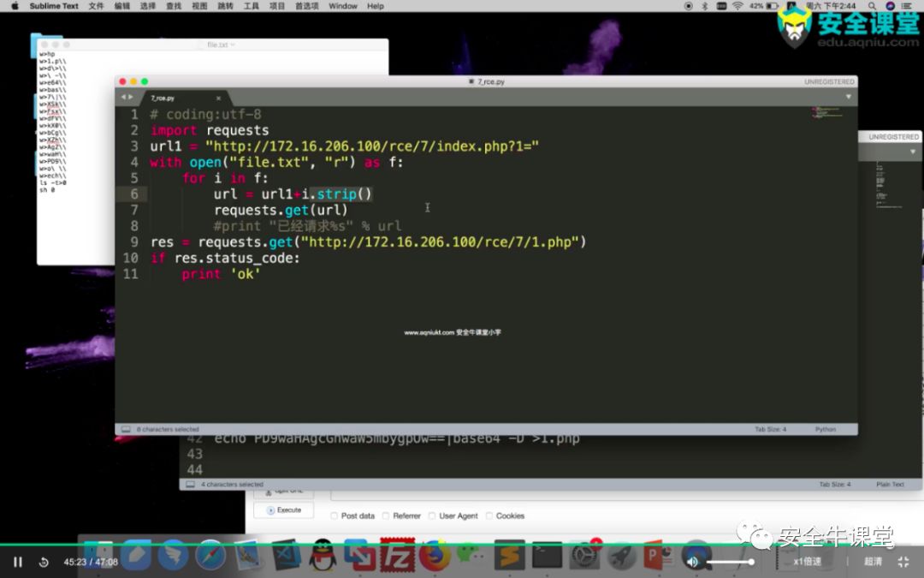This screenshot has width=924, height=578.
Task: Mute the video with the speaker icon
Action: (692, 562)
